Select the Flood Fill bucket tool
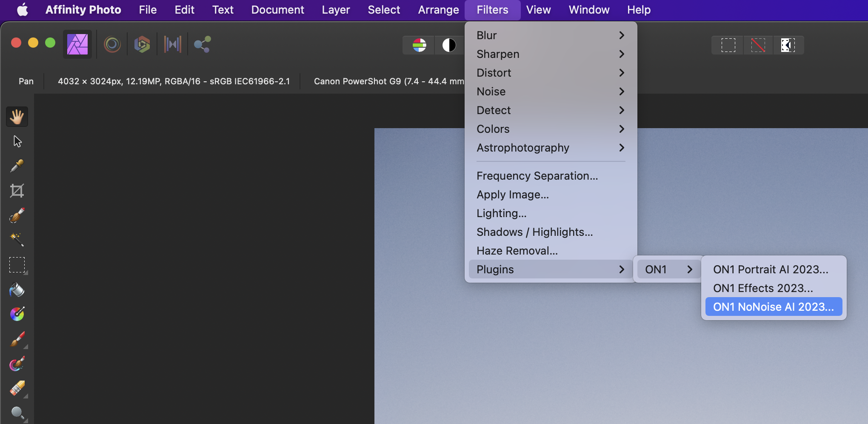This screenshot has width=868, height=424. (17, 290)
